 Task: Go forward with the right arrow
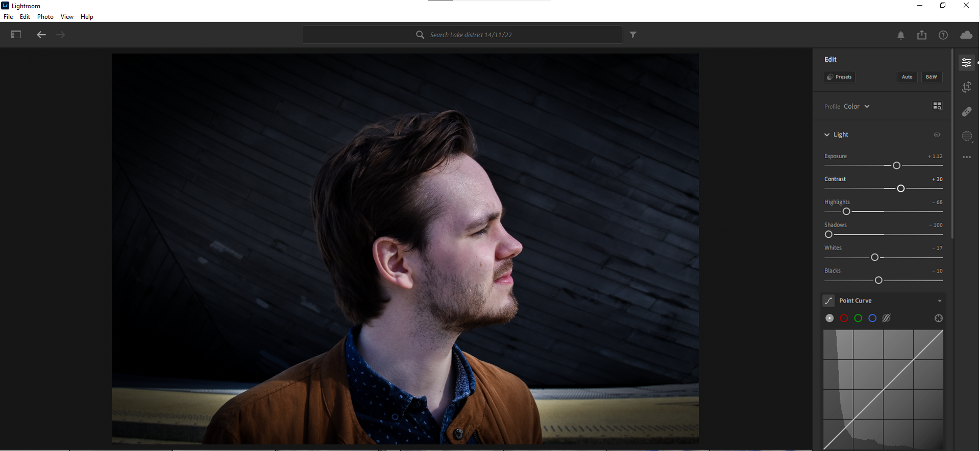61,35
